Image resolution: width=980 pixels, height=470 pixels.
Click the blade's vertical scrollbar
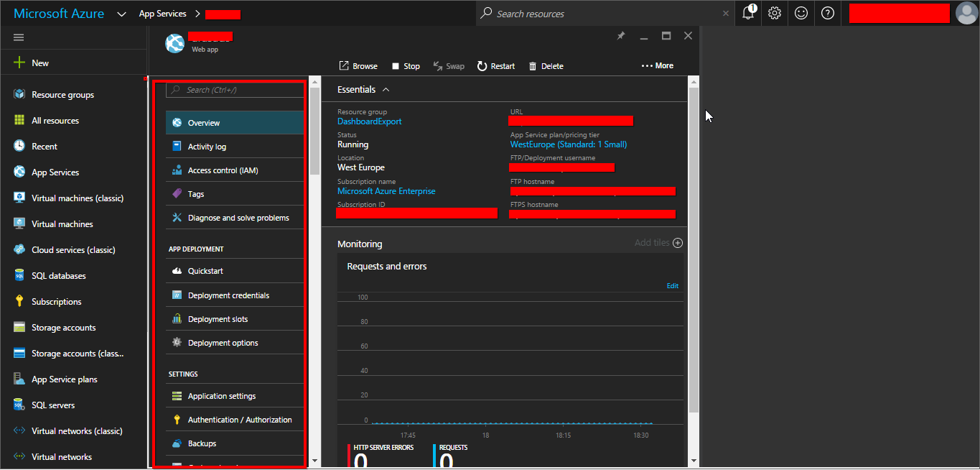point(693,252)
